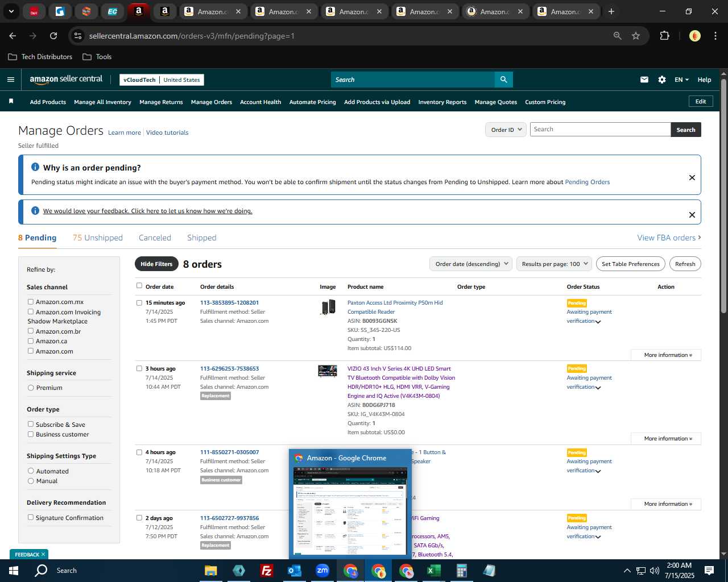Check the Amazon.com Invoicing Shadow Marketplace filter
The image size is (728, 582).
(x=31, y=311)
